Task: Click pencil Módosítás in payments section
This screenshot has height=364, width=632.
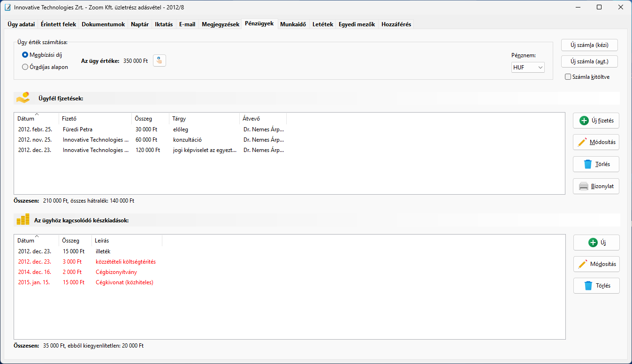Action: tap(596, 142)
